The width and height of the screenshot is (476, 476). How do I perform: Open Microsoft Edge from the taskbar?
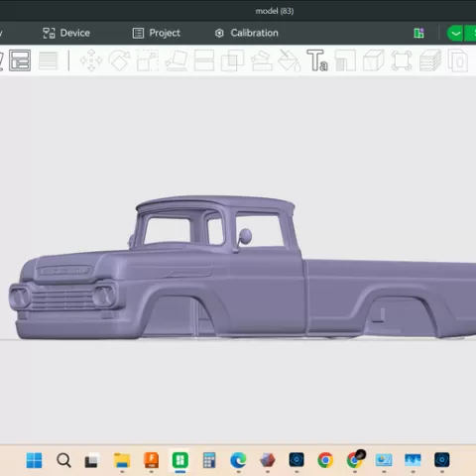[x=238, y=460]
